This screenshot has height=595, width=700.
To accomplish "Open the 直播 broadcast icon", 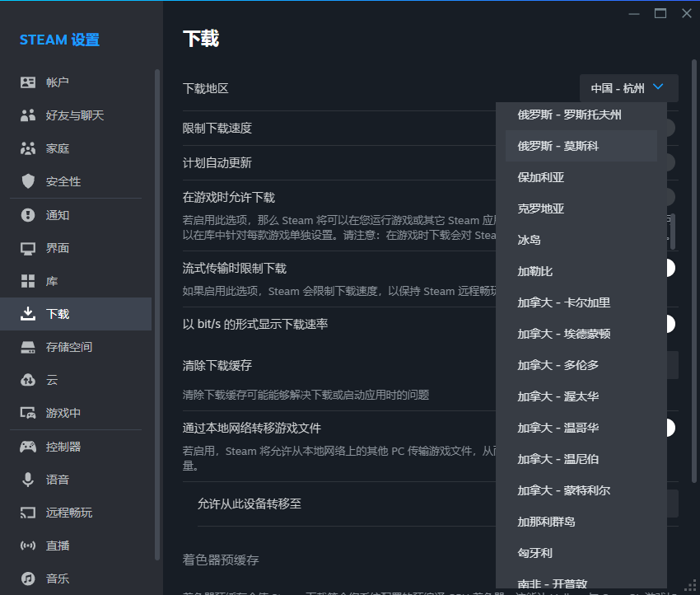I will click(28, 546).
